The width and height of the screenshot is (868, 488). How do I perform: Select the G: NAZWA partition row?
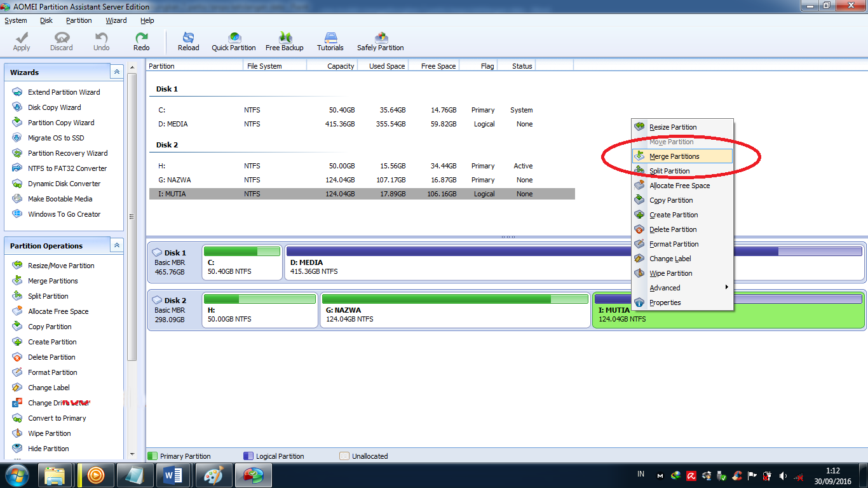[362, 180]
